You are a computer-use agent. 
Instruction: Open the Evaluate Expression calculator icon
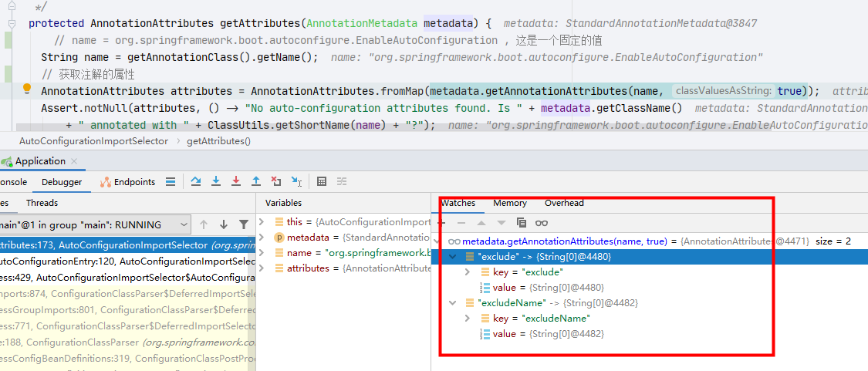(322, 182)
